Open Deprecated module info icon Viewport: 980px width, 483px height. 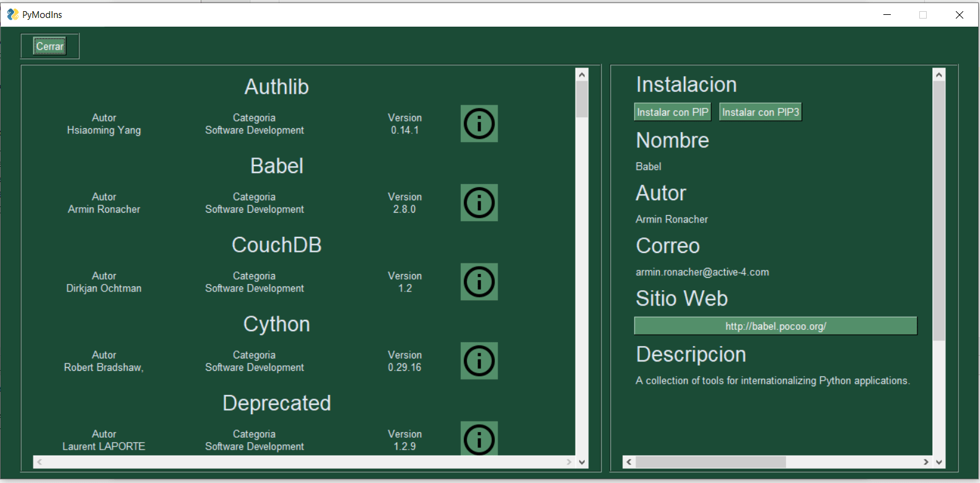[479, 438]
